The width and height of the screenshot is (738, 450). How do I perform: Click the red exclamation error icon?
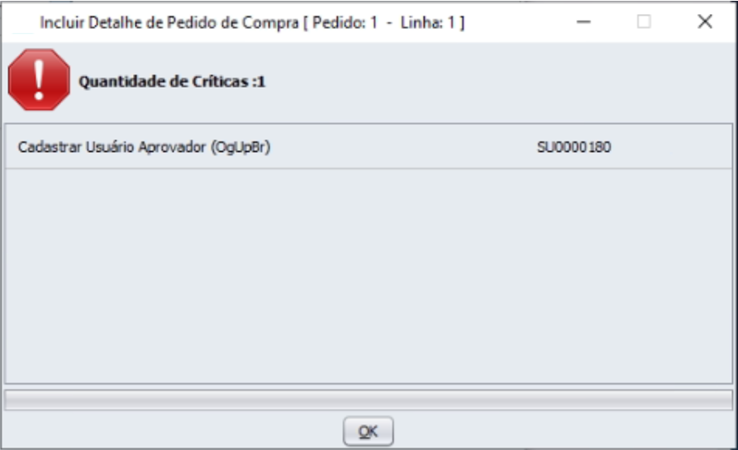click(x=39, y=80)
